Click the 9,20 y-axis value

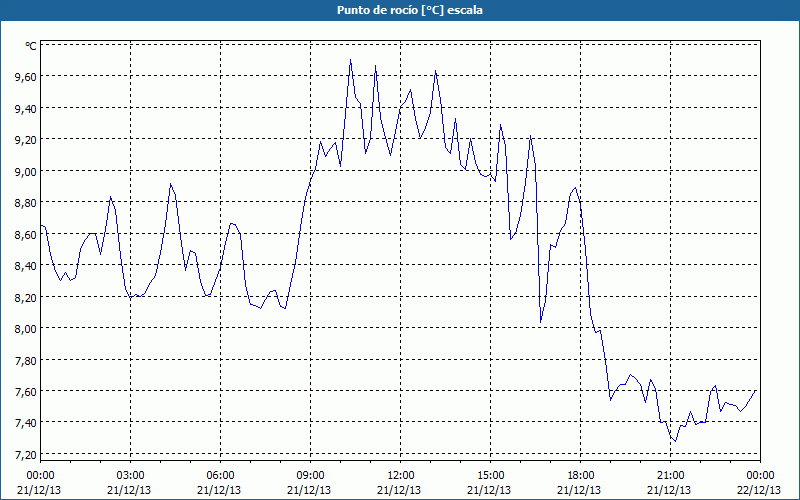click(x=26, y=139)
